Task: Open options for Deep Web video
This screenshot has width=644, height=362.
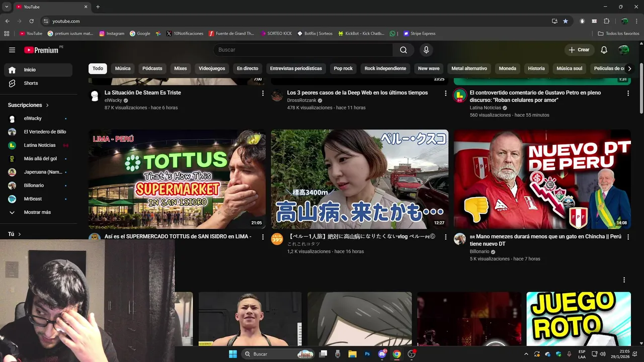Action: pyautogui.click(x=445, y=94)
